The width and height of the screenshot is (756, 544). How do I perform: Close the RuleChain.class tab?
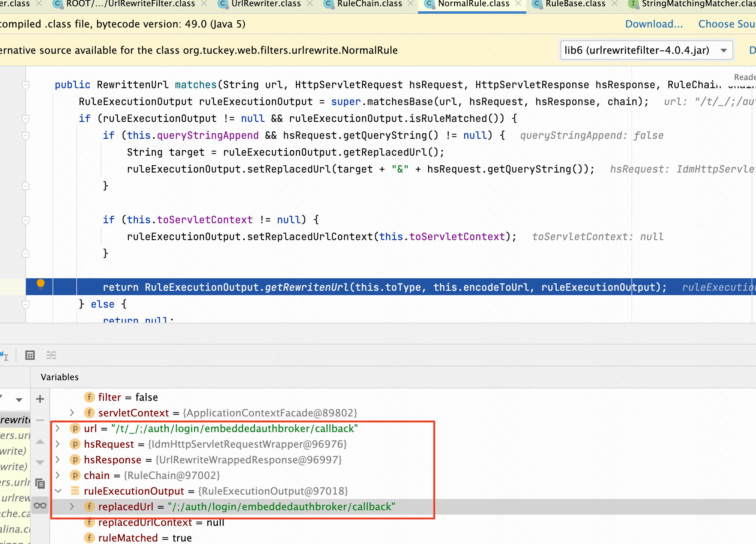coord(411,4)
